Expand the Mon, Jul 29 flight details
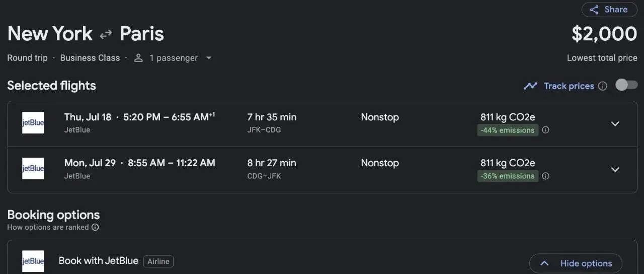The height and width of the screenshot is (274, 644). (x=615, y=170)
